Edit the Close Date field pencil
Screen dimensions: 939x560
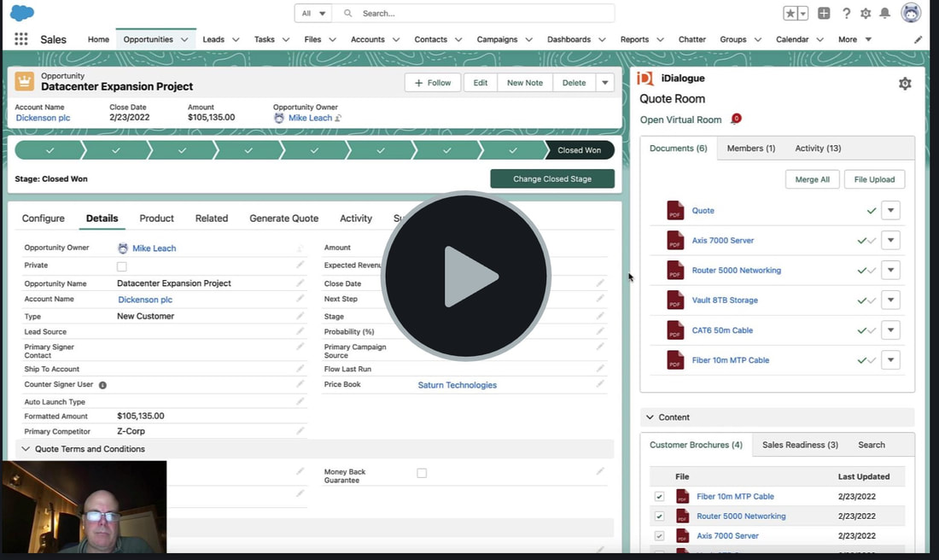[600, 283]
